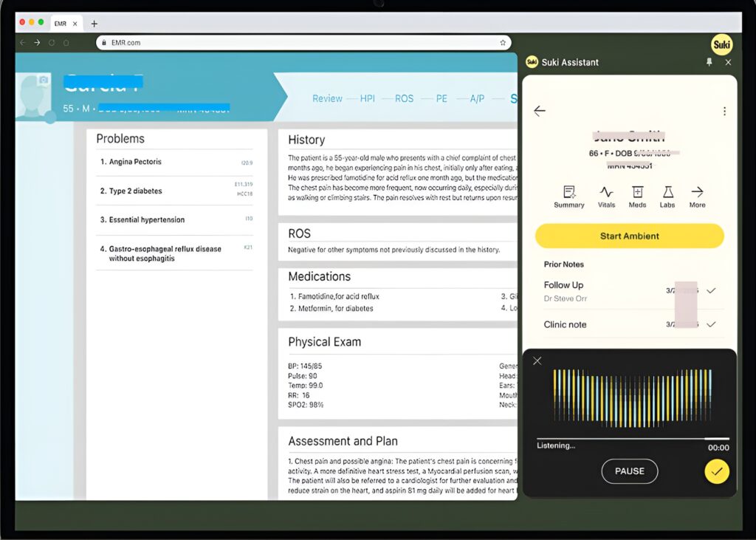The image size is (756, 540).
Task: Switch to the ROS step tab
Action: (x=404, y=98)
